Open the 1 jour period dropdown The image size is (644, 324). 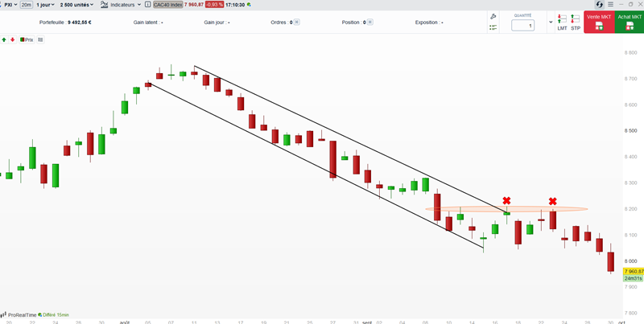pos(45,5)
